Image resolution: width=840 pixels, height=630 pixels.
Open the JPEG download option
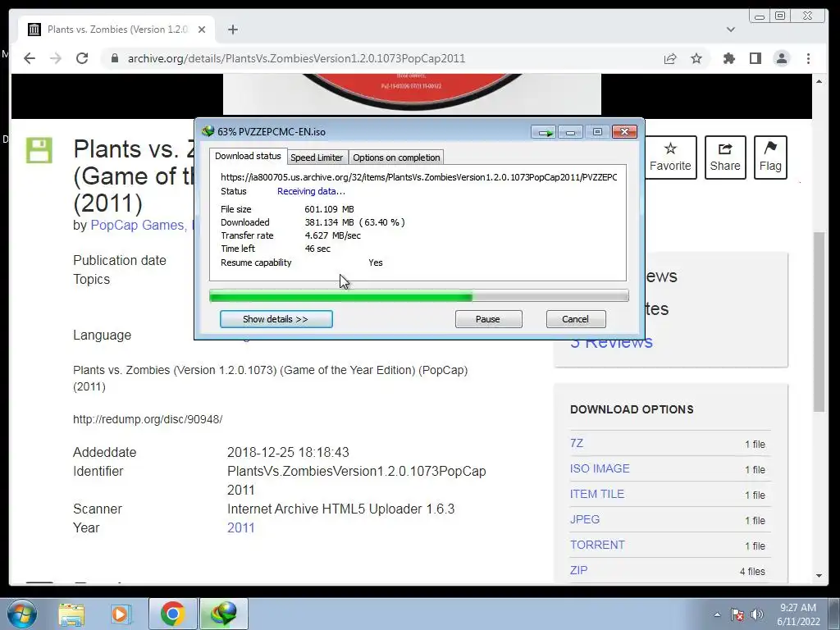(x=585, y=519)
